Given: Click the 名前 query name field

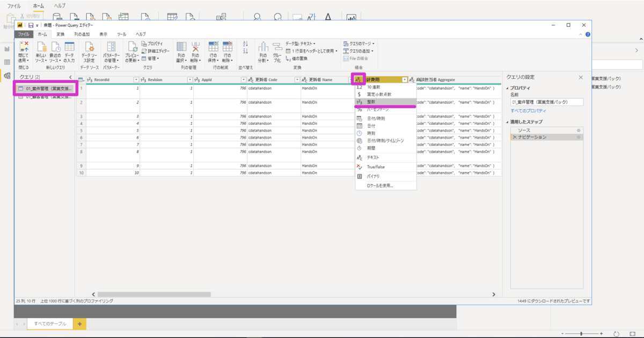Looking at the screenshot, I should (x=546, y=102).
